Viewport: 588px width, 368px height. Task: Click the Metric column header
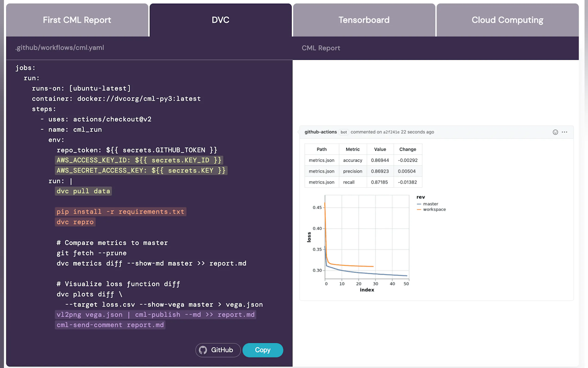tap(353, 149)
